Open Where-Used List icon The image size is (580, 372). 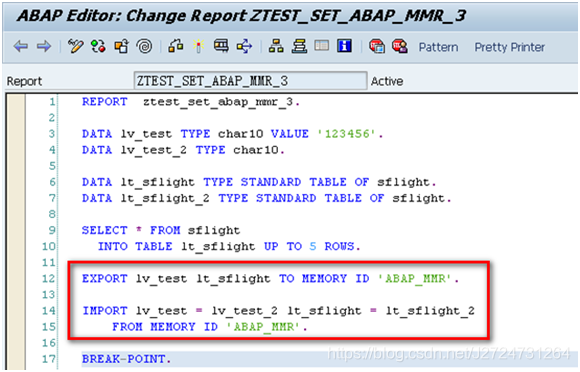click(x=245, y=47)
